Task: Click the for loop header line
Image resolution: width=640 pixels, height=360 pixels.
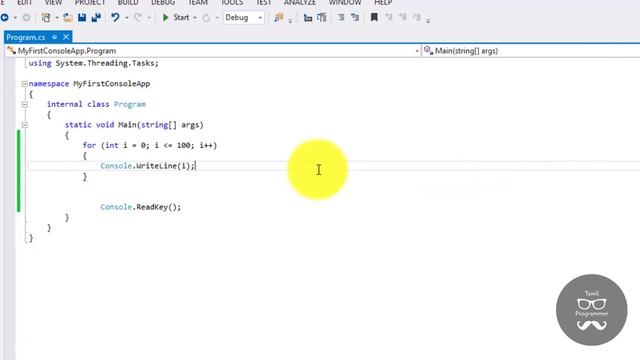Action: click(150, 145)
